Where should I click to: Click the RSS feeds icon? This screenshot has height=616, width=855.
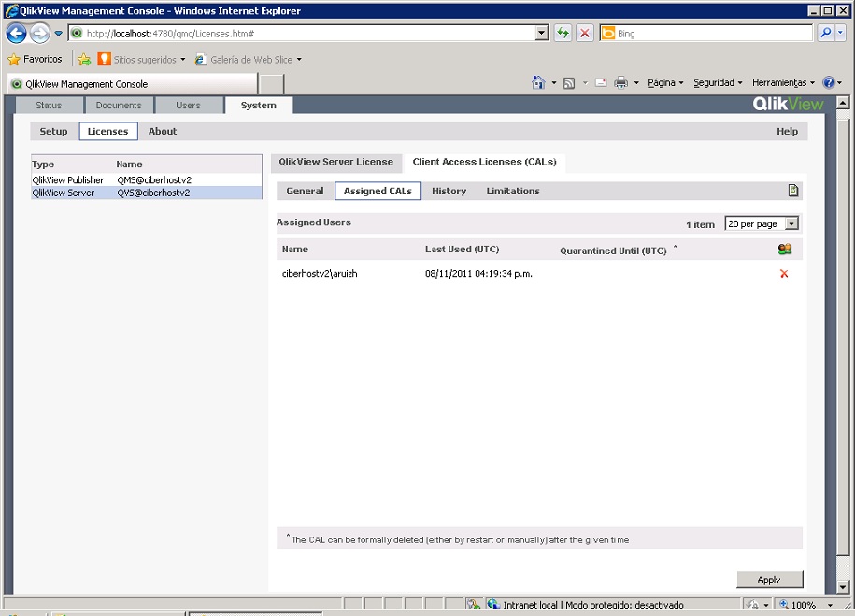point(569,83)
